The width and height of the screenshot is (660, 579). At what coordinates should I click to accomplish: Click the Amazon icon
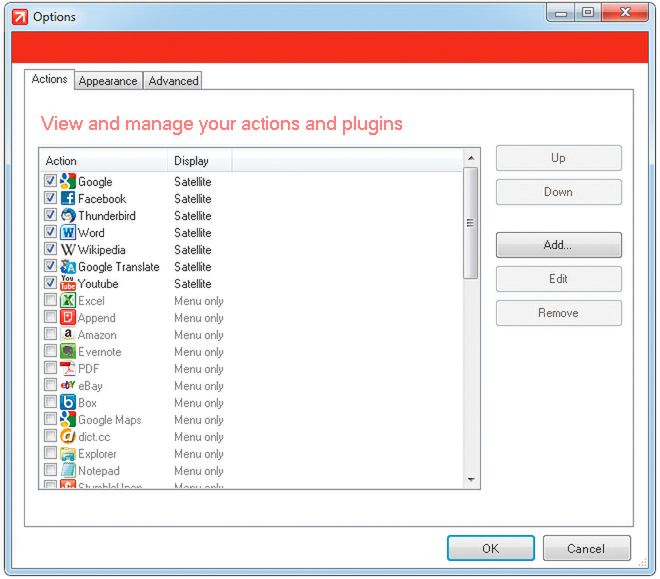(68, 335)
